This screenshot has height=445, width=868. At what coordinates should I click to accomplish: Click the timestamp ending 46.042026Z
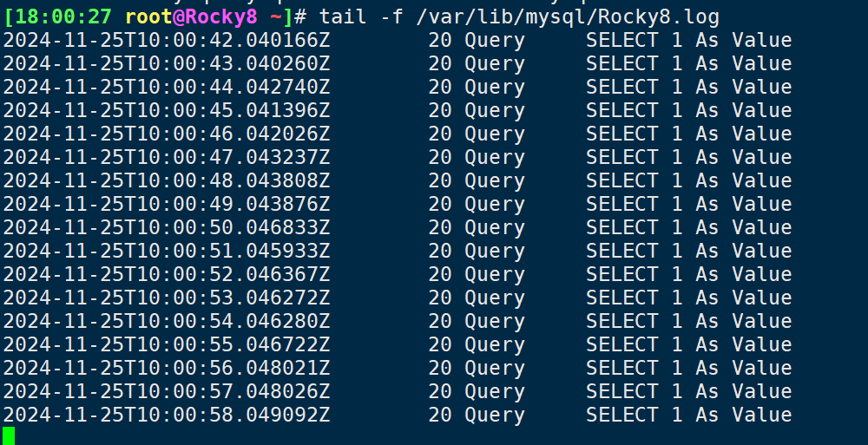(167, 134)
